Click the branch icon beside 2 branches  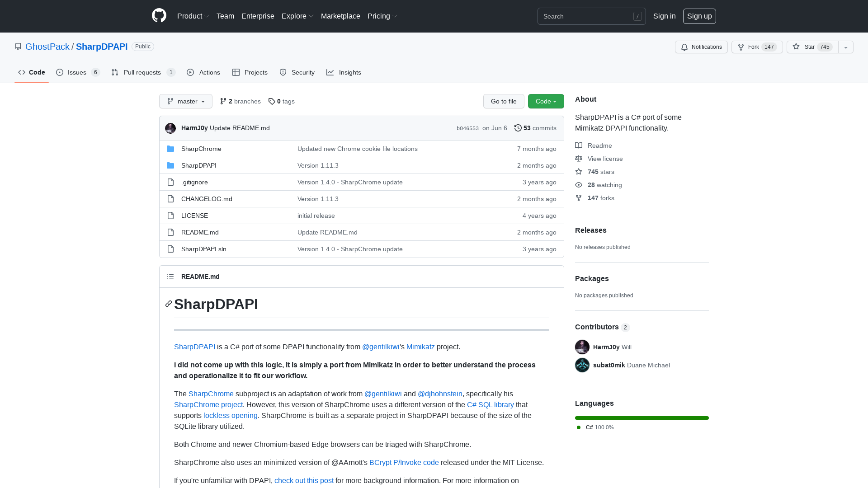223,101
